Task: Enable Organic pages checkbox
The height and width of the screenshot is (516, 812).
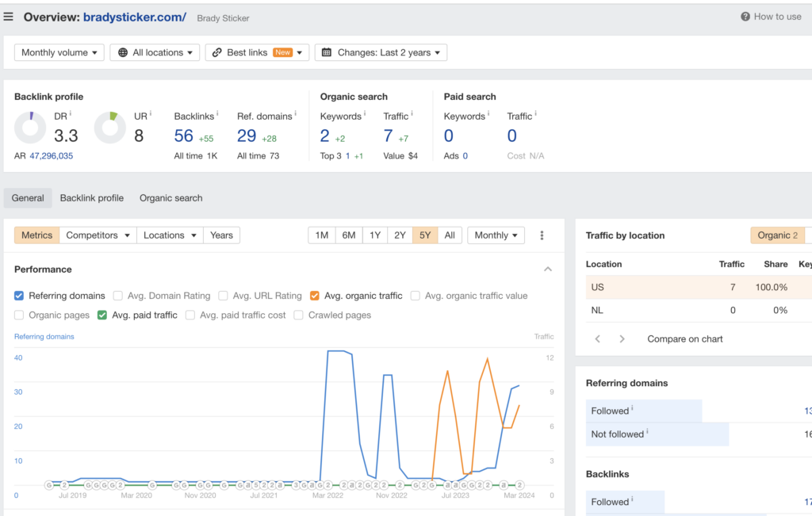Action: tap(19, 315)
